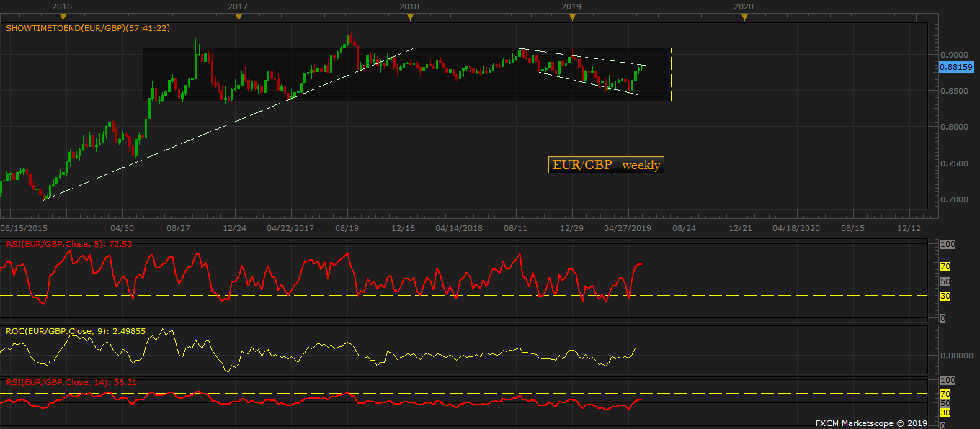Click the SHOWTIMETOEND(EUR/GBP) indicator label

87,29
